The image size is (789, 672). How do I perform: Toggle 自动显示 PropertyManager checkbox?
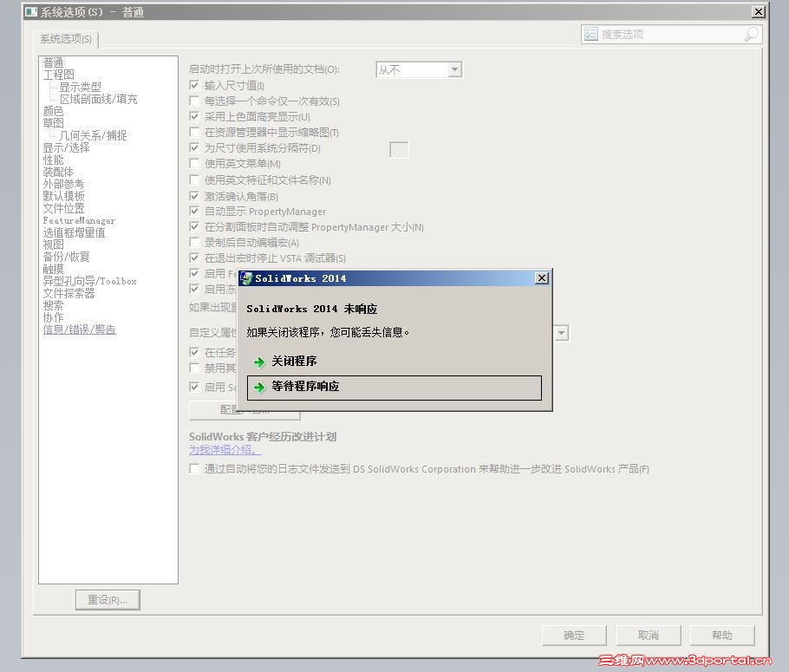coord(194,211)
